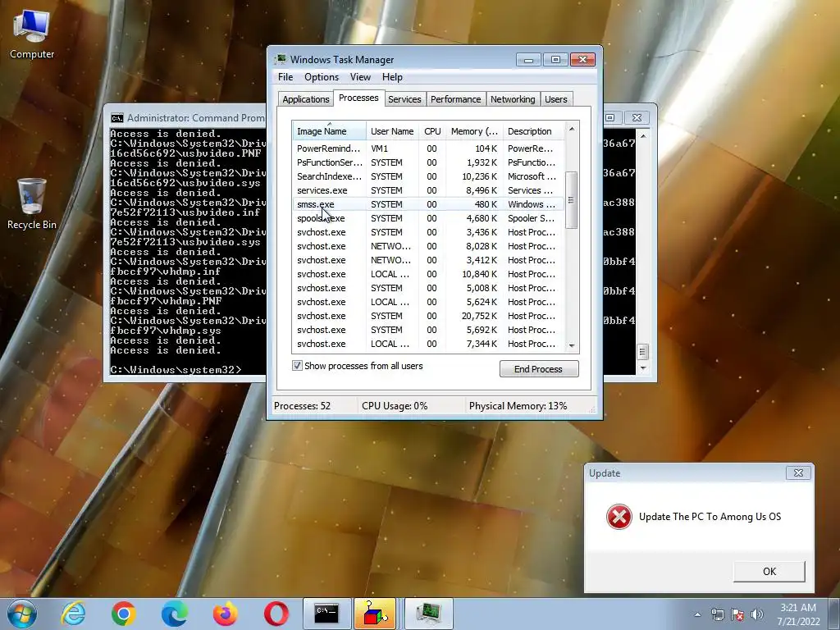This screenshot has height=630, width=840.
Task: Open the Action Center flag icon
Action: point(737,614)
